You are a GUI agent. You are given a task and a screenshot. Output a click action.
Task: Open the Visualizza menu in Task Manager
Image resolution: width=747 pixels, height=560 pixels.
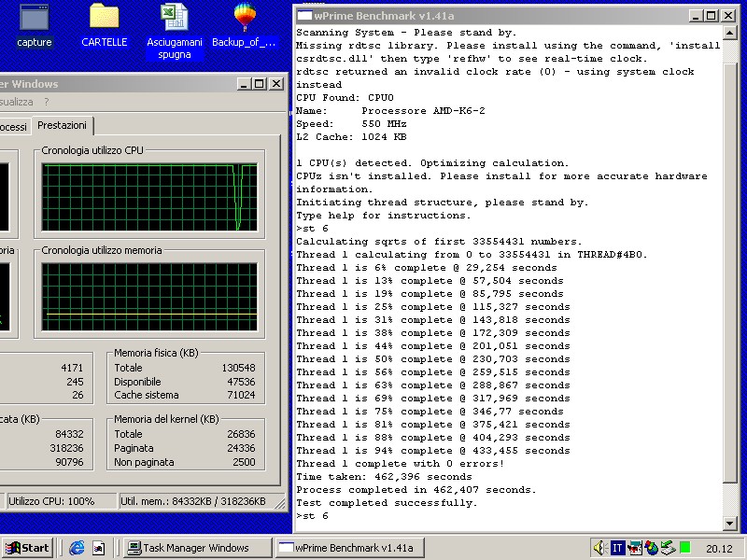pyautogui.click(x=16, y=102)
